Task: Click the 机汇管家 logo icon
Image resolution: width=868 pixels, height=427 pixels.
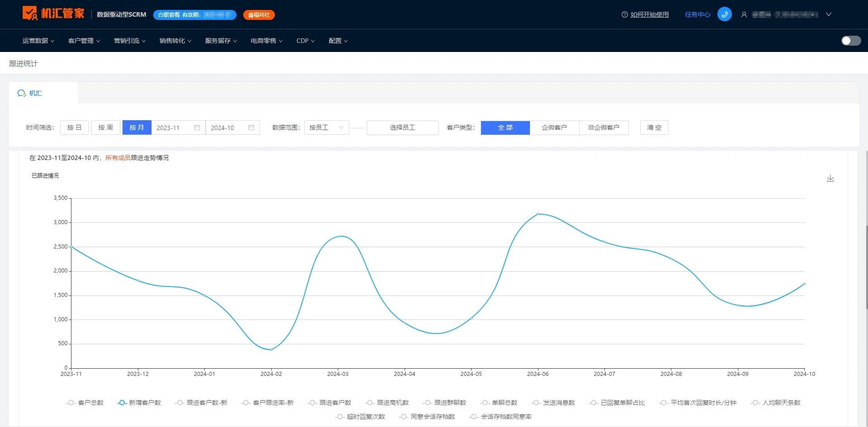Action: [x=30, y=13]
